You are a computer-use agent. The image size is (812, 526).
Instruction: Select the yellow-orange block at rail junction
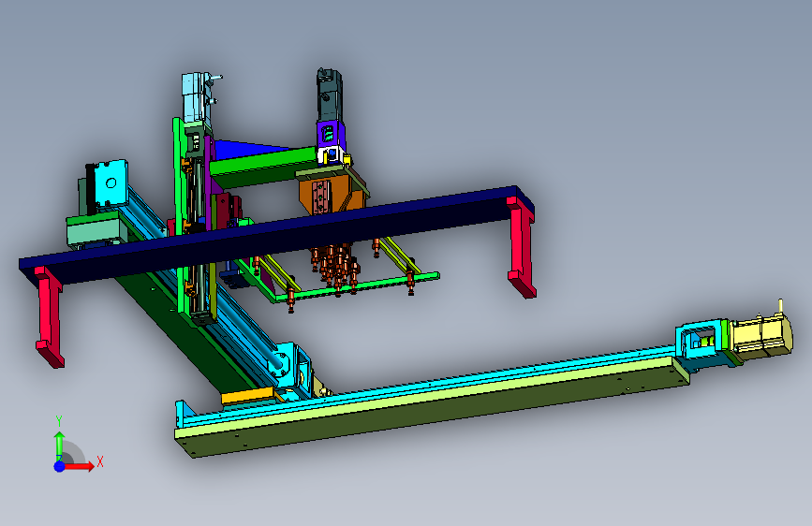[x=247, y=396]
